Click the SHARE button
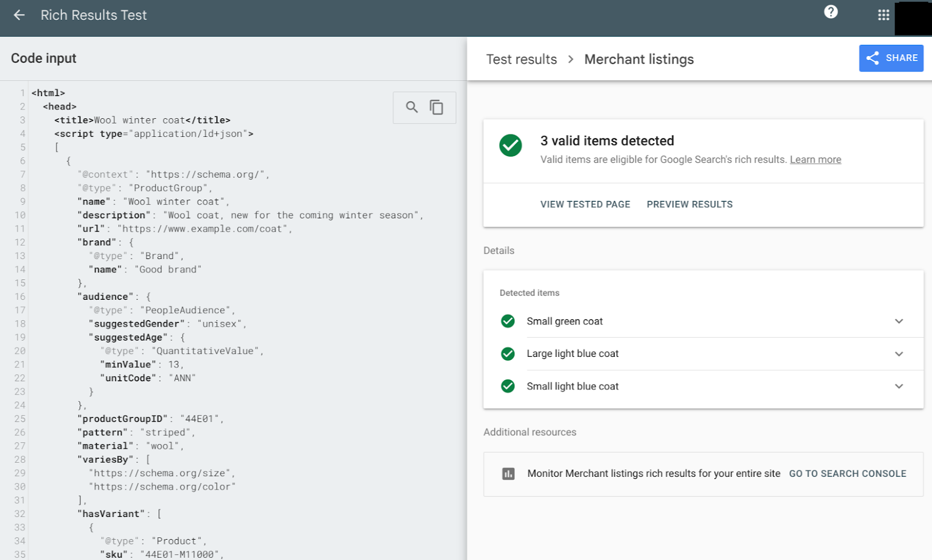 click(891, 58)
